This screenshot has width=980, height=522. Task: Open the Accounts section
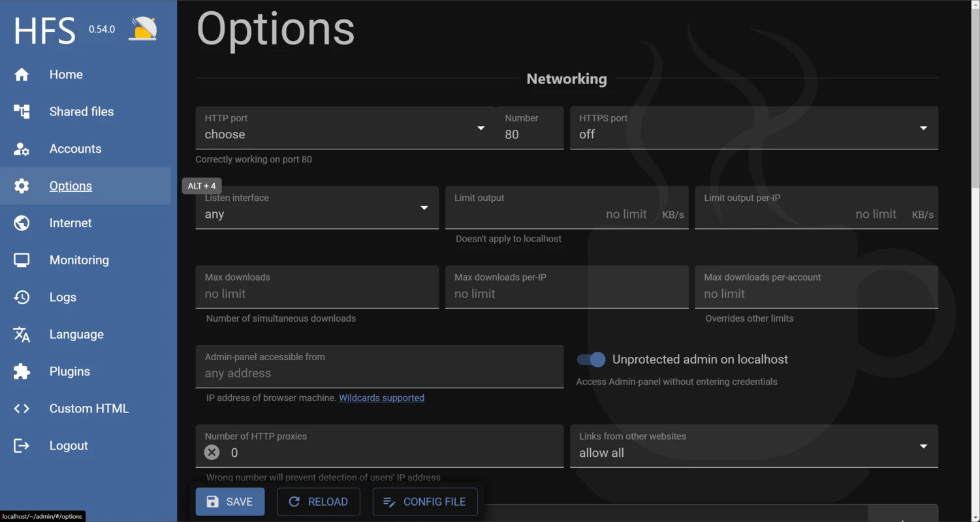tap(75, 149)
